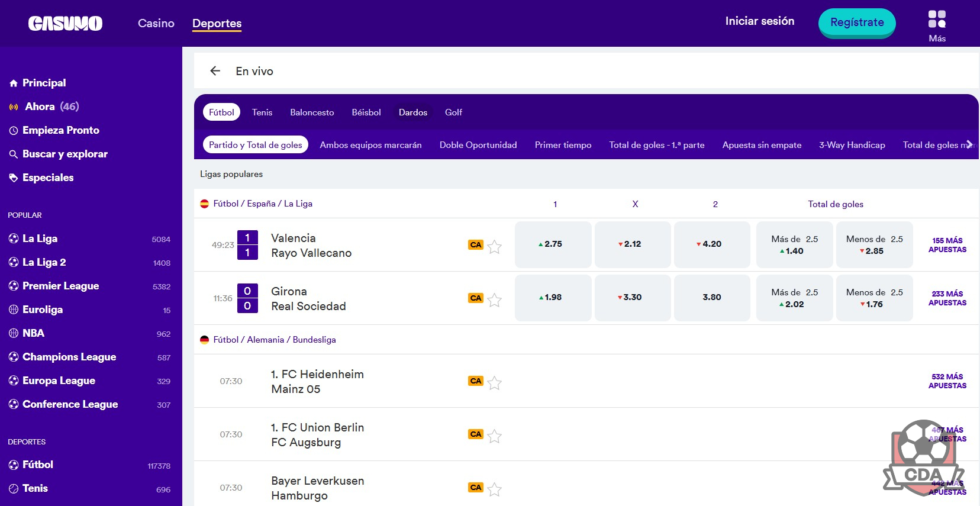The width and height of the screenshot is (980, 506).
Task: Bet on Valencia win at 2.75
Action: (x=553, y=244)
